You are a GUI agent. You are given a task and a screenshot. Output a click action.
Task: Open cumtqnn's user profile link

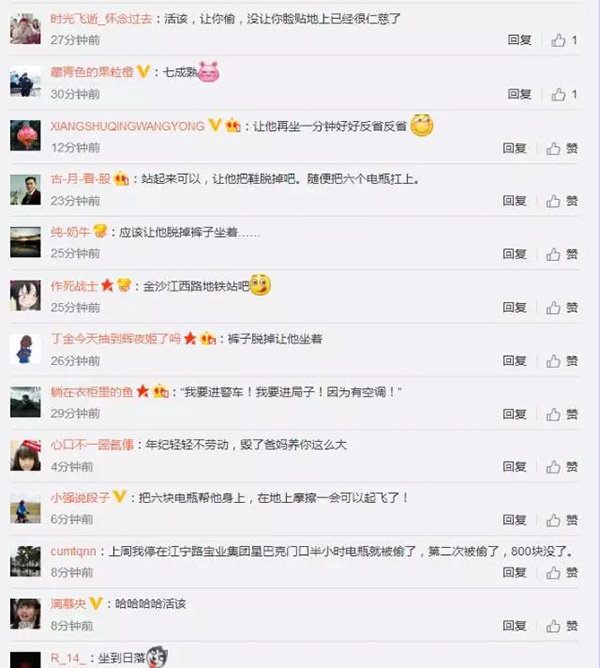73,551
